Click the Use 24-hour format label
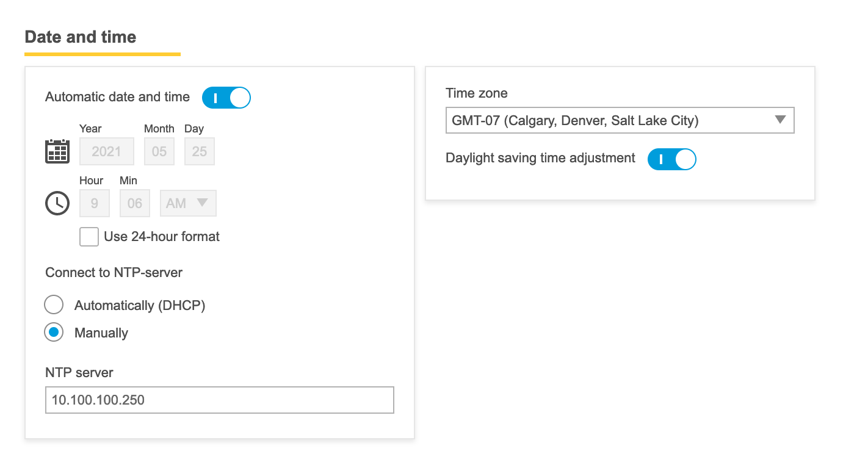This screenshot has height=454, width=868. (162, 237)
